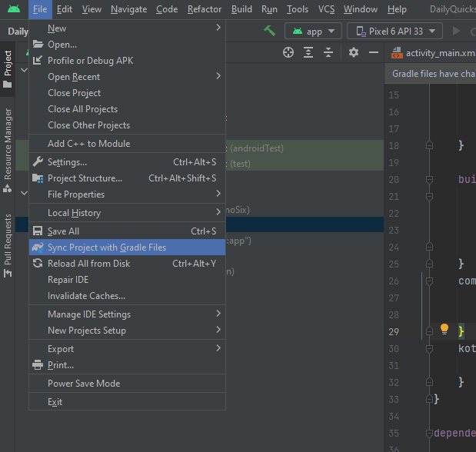Choose Close Other Projects
The image size is (476, 452).
[127, 125]
